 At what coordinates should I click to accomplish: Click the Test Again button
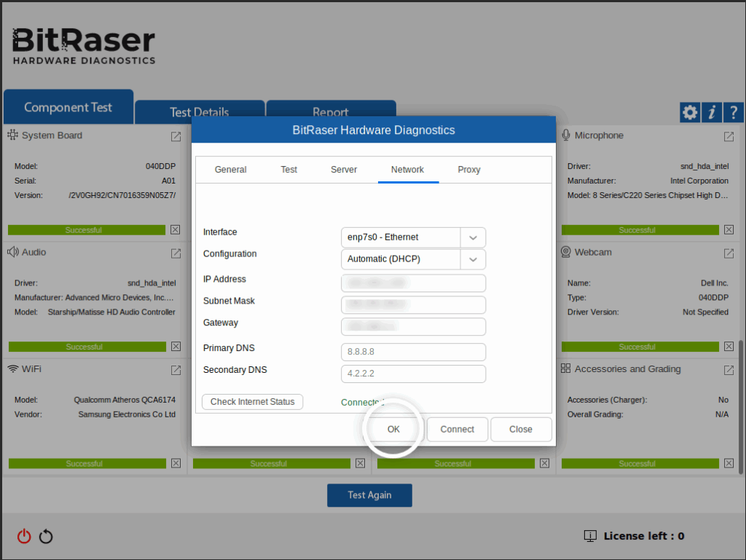point(369,495)
